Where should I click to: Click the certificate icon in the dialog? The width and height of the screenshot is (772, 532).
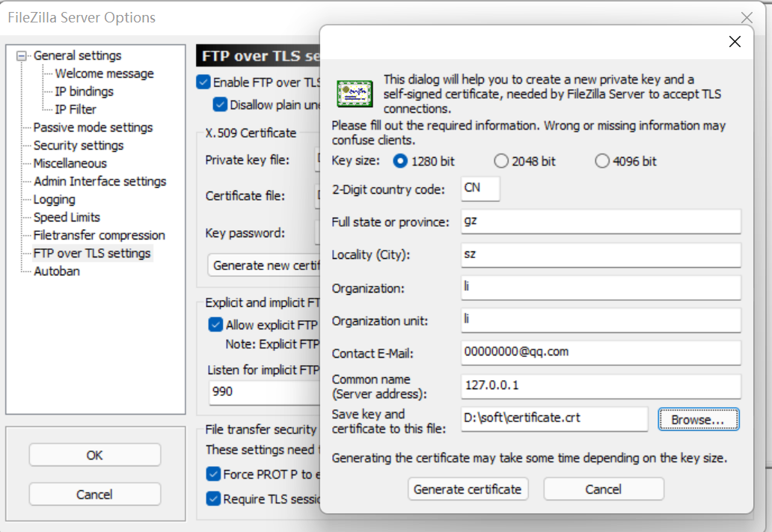pos(355,94)
